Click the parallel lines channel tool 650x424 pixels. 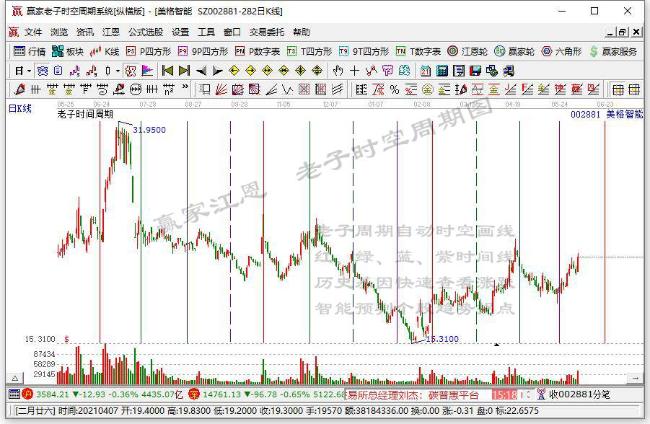pos(337,89)
